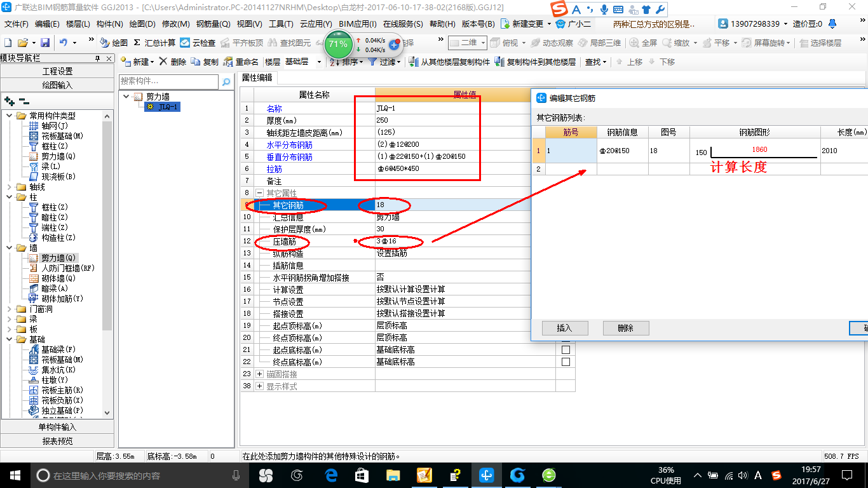Click the expand-all plus icon in navigator
The width and height of the screenshot is (868, 488).
[x=9, y=101]
